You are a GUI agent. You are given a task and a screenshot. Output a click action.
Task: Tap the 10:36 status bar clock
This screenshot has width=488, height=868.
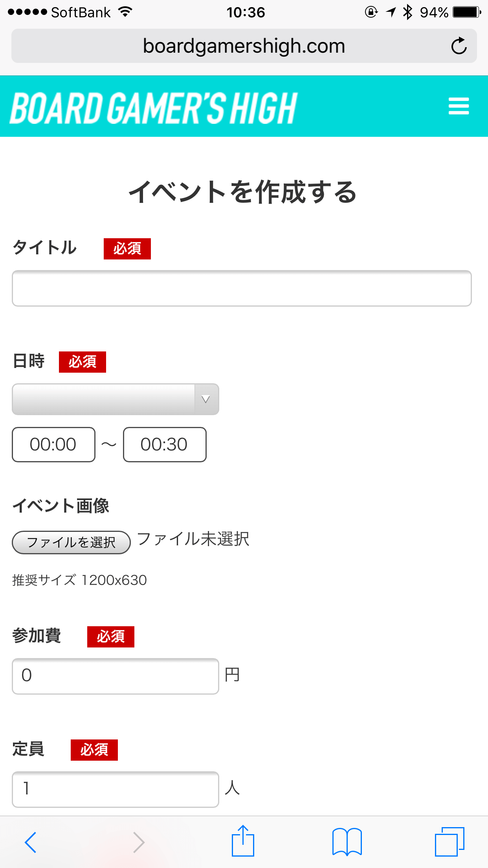click(246, 13)
